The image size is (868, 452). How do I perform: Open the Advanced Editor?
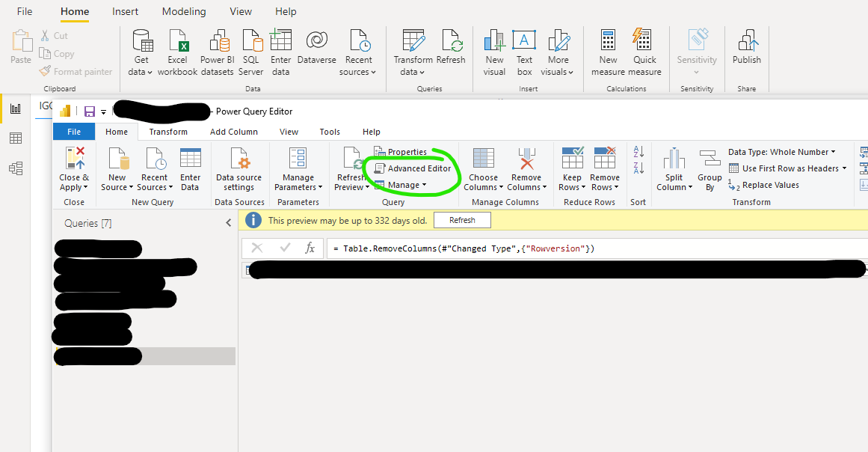coord(413,168)
